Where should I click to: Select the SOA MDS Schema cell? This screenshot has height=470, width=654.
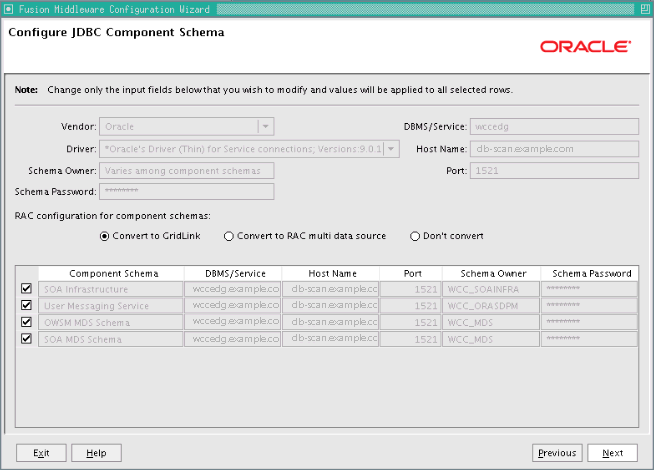[x=111, y=339]
